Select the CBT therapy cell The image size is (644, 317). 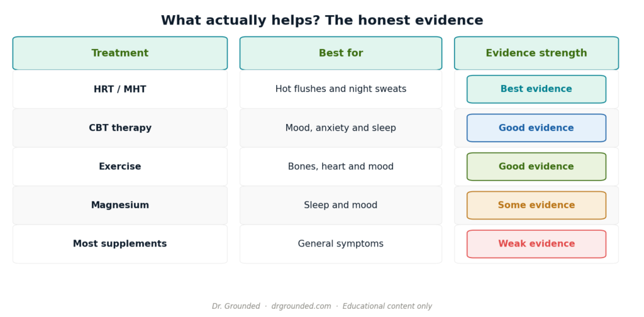(120, 128)
